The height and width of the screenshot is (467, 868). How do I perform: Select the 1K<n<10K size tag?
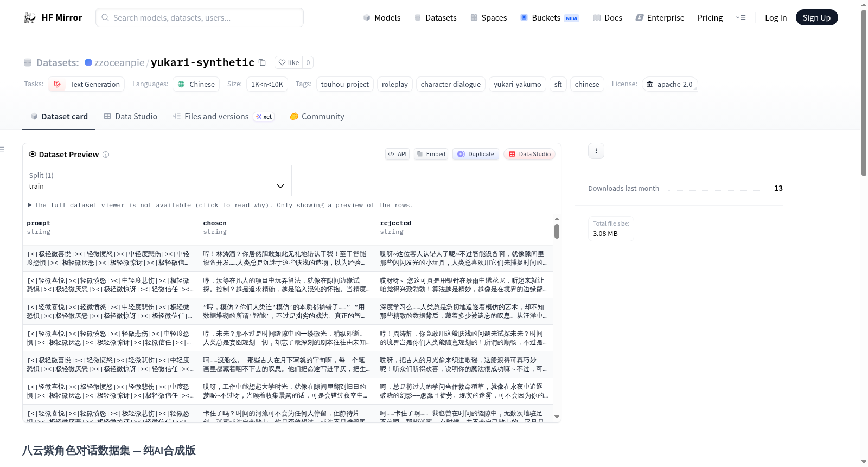point(267,84)
